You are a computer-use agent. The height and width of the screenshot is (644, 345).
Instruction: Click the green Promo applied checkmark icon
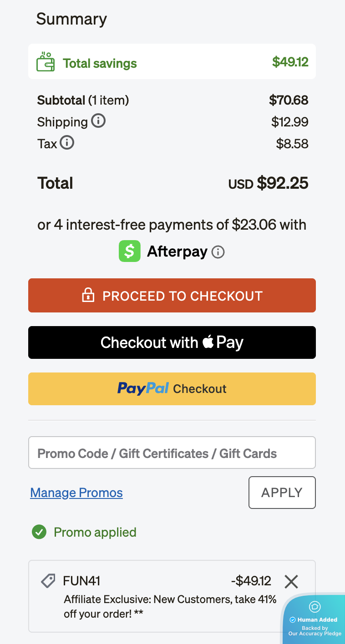(x=39, y=532)
